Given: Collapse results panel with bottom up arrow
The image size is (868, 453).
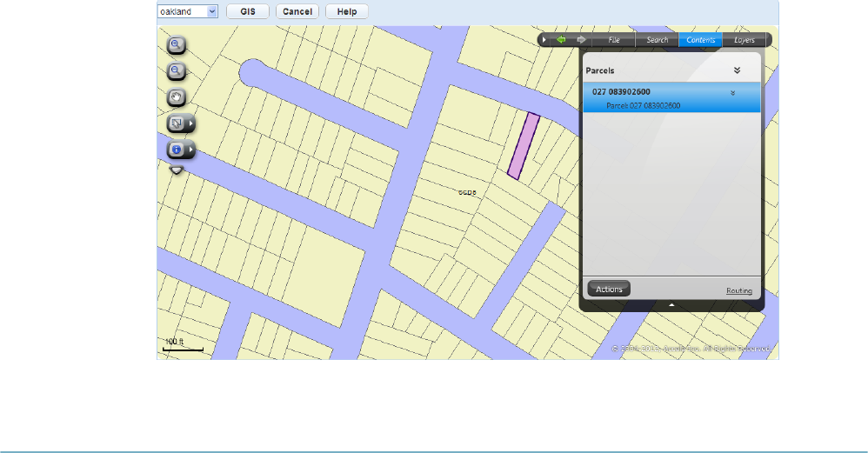Looking at the screenshot, I should (671, 305).
